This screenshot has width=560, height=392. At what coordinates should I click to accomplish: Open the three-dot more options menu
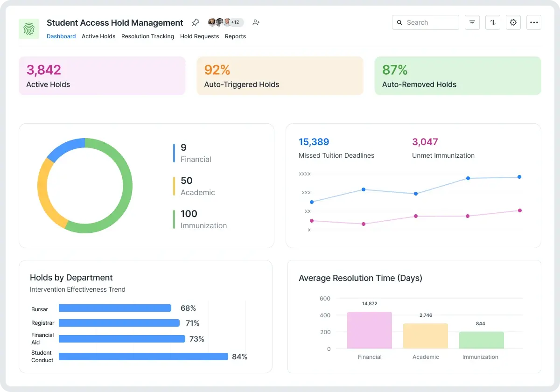pos(534,22)
